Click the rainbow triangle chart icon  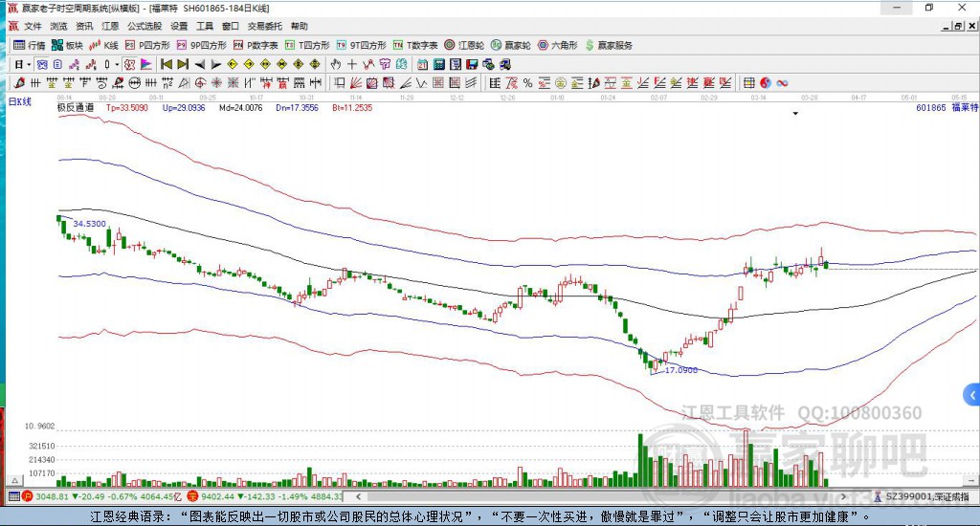pyautogui.click(x=146, y=64)
